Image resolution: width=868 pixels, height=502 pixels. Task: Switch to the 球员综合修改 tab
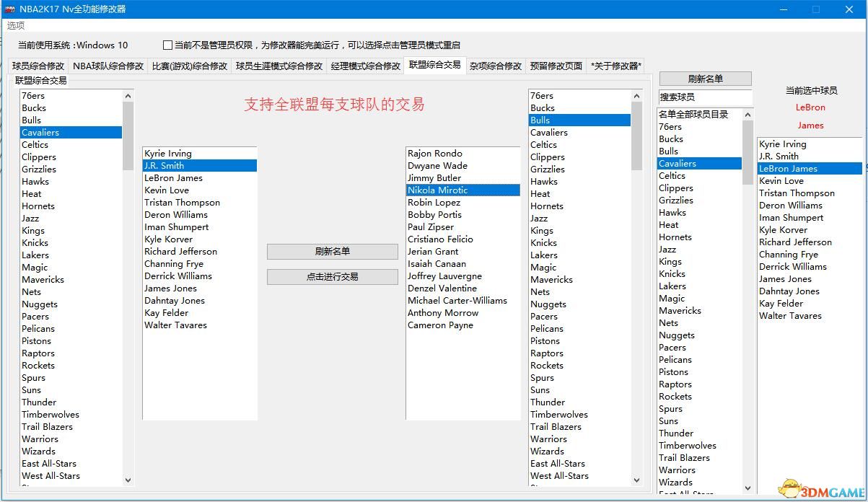[x=38, y=66]
